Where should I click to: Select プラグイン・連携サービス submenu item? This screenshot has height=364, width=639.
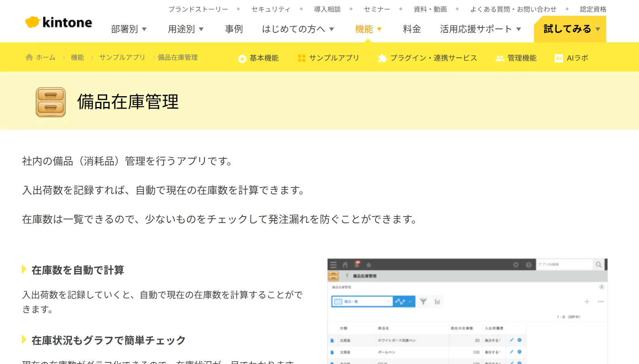pyautogui.click(x=434, y=58)
